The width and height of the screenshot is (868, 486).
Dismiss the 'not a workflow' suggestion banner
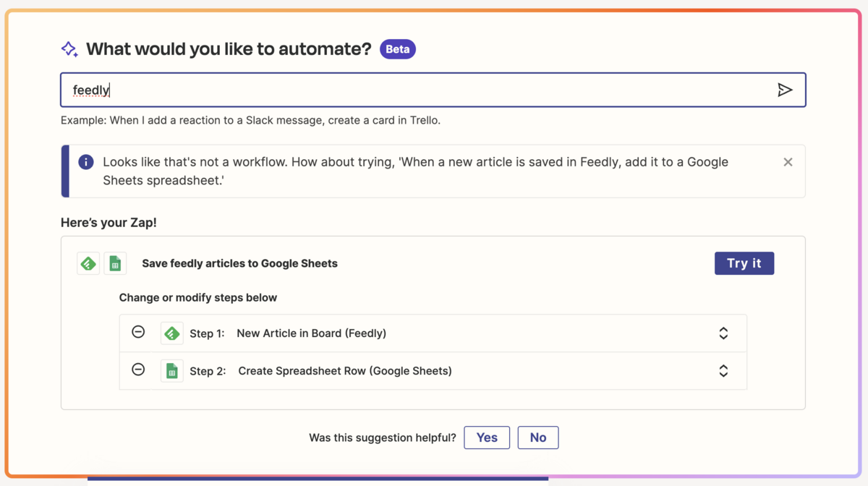click(788, 162)
